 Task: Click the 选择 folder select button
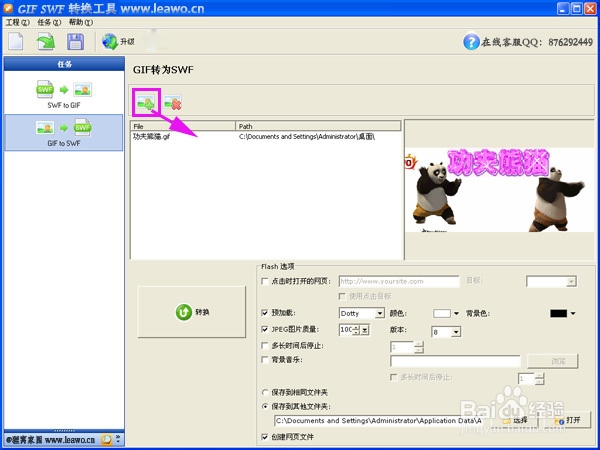(517, 420)
